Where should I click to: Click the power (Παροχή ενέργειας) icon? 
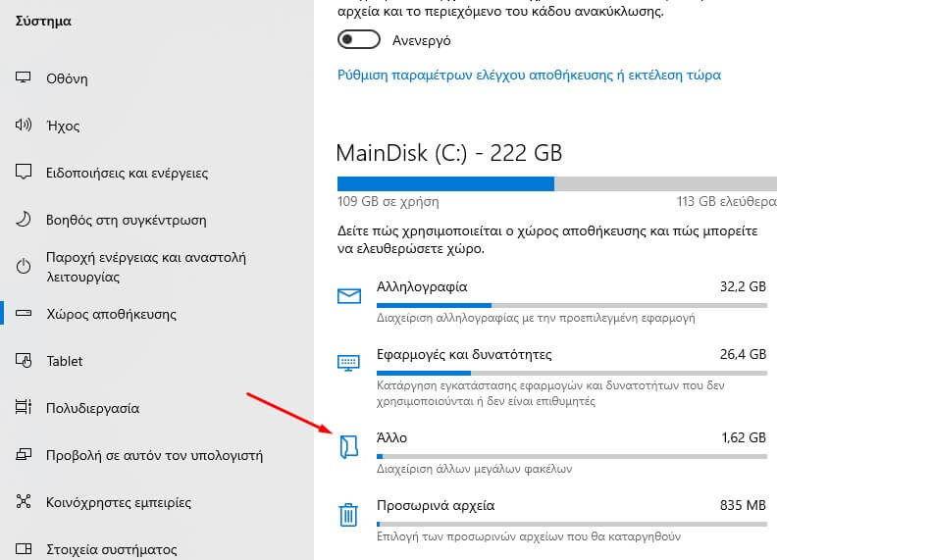click(25, 267)
